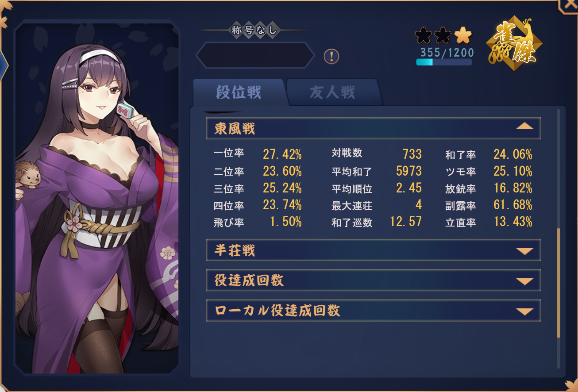Expand the 半荘戦 section
Image resolution: width=578 pixels, height=392 pixels.
(x=374, y=250)
